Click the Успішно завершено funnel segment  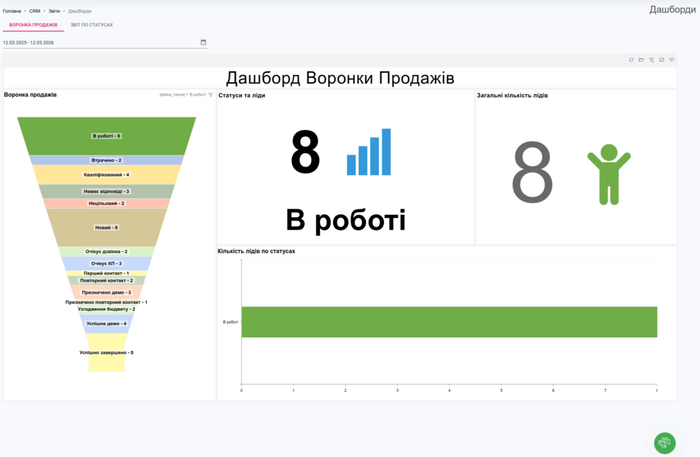point(106,353)
